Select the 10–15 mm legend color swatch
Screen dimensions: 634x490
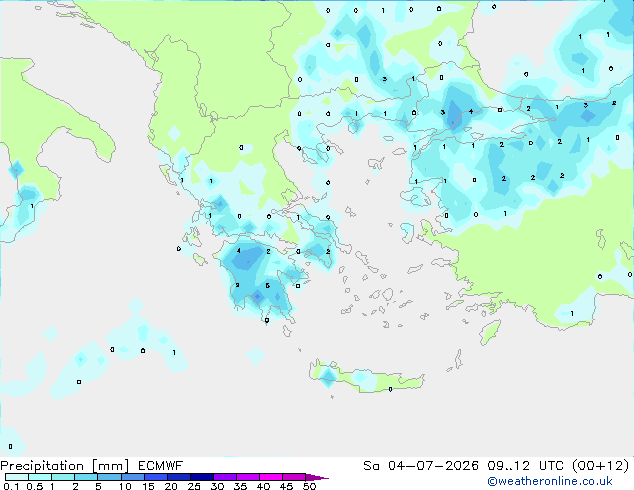pos(132,477)
